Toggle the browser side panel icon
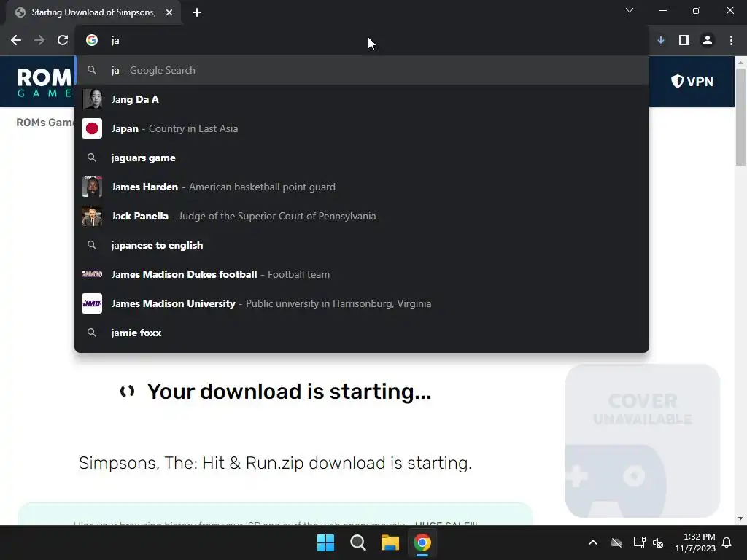 (x=684, y=41)
